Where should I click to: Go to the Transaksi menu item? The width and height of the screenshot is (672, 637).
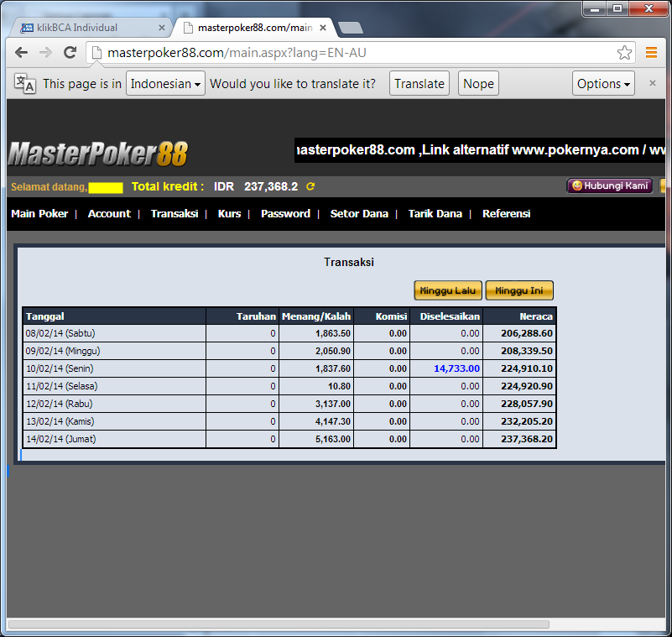[175, 213]
